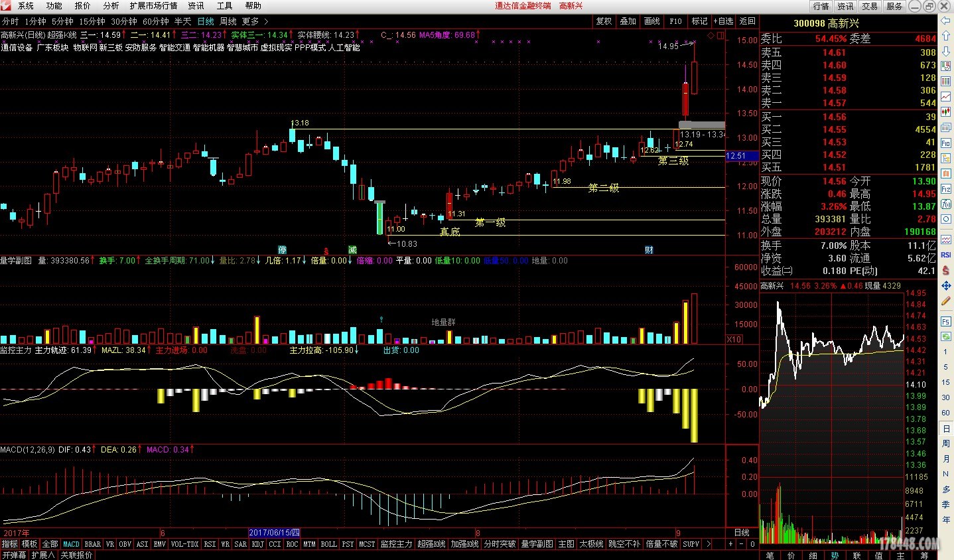Open the 系统 menu
The height and width of the screenshot is (560, 954).
point(25,6)
